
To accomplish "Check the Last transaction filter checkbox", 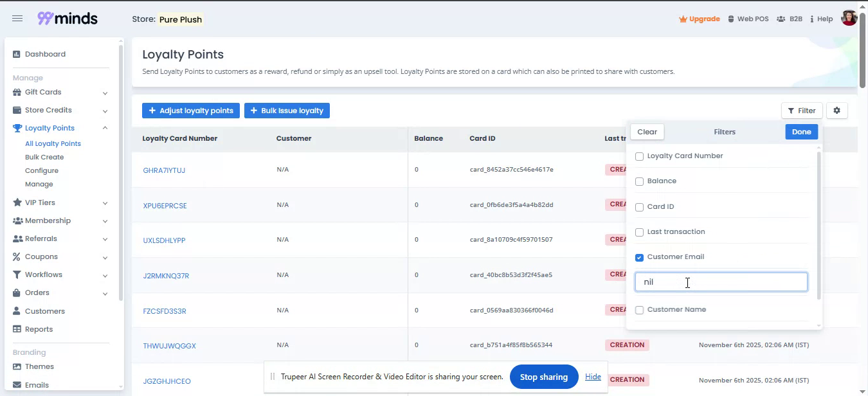I will (639, 232).
